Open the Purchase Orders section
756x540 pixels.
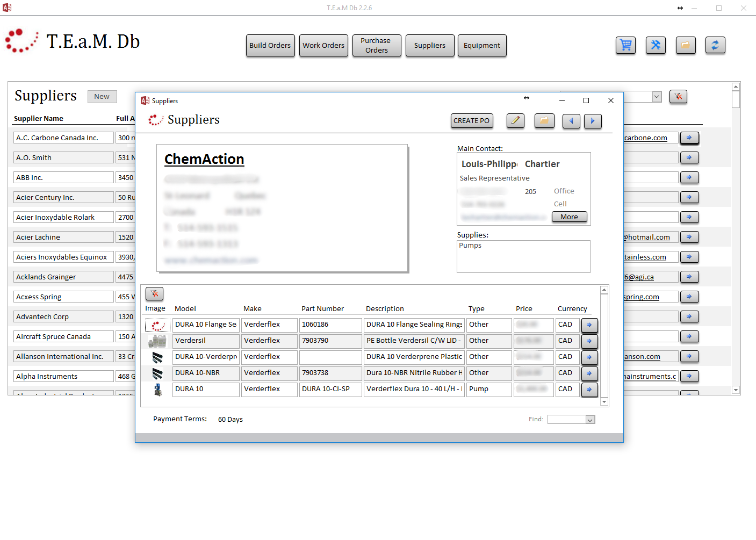point(376,46)
